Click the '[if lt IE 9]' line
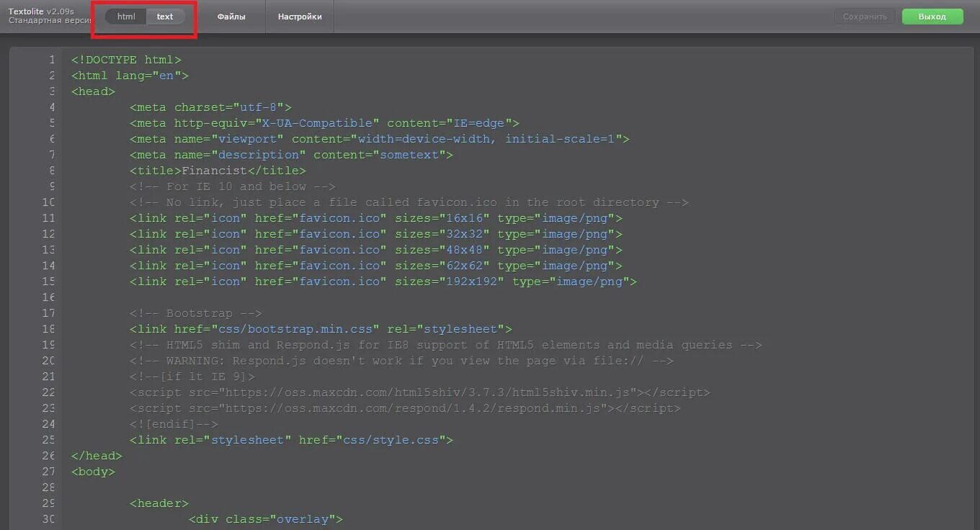The height and width of the screenshot is (530, 980). [192, 377]
